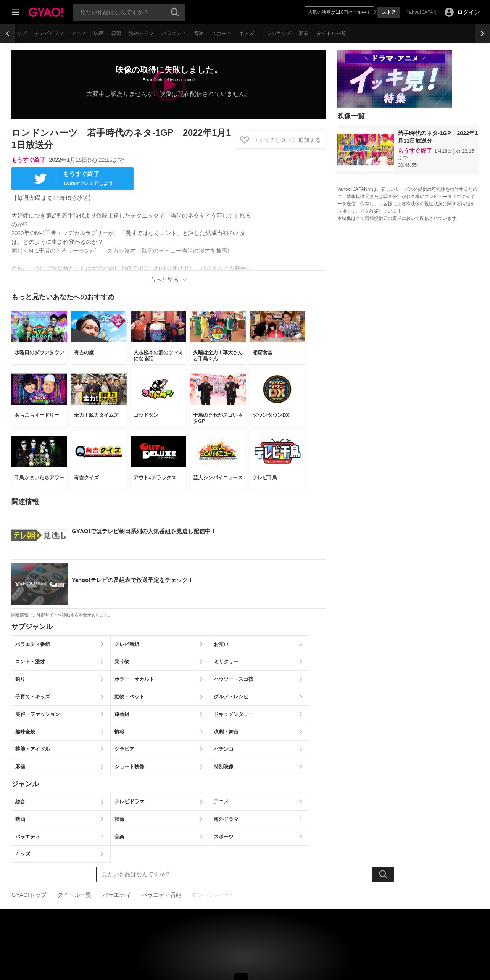Open the 千鳥かまいたちアワー thumbnail
Screen dimensions: 490x980
pos(39,451)
